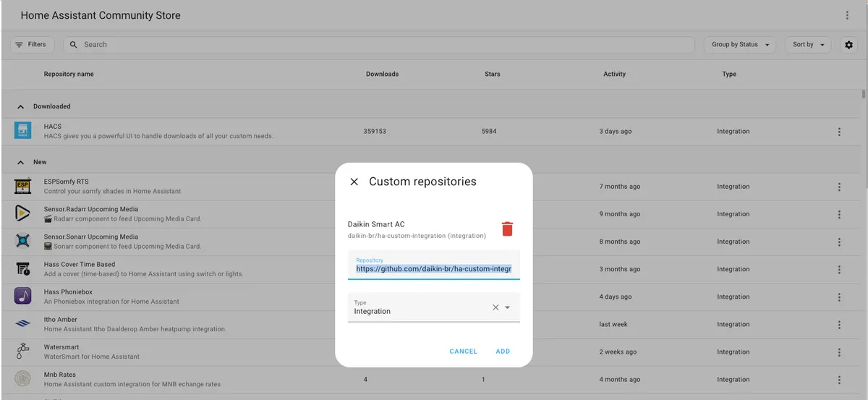Image resolution: width=868 pixels, height=400 pixels.
Task: Collapse the Downloaded group
Action: (x=20, y=106)
